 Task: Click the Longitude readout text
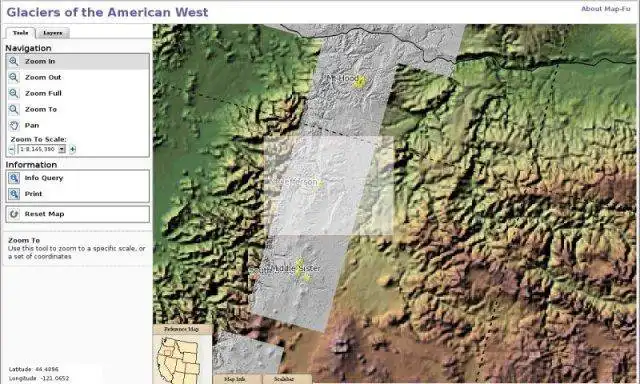pos(39,378)
